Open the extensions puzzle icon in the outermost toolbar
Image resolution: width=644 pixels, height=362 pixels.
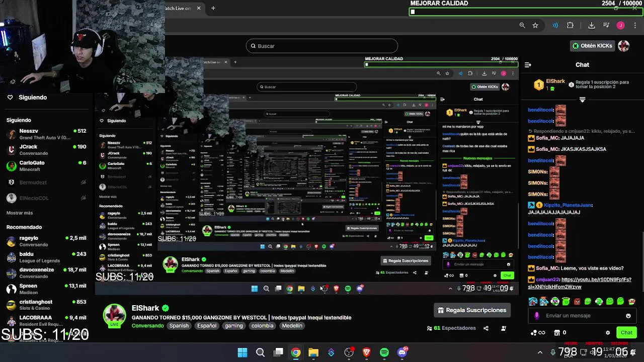tap(570, 25)
